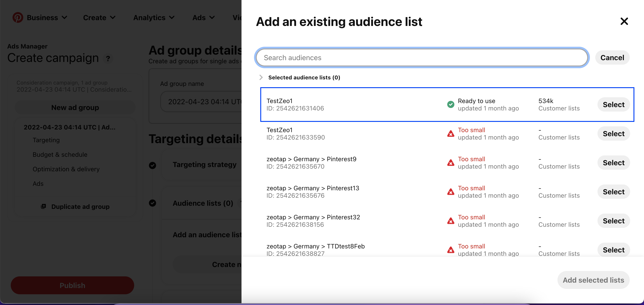Click the Create campaign help question icon

pyautogui.click(x=108, y=59)
